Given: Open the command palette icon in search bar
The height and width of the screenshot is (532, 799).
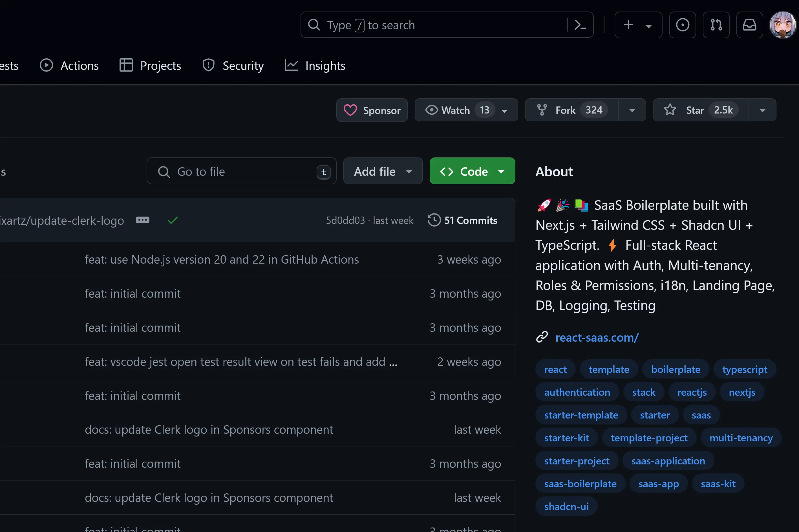Looking at the screenshot, I should (580, 25).
